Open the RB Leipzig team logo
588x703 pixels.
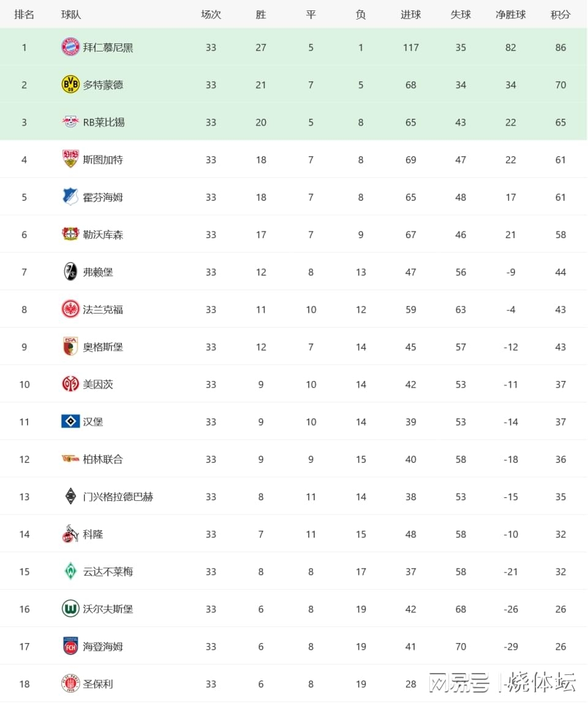[x=70, y=122]
